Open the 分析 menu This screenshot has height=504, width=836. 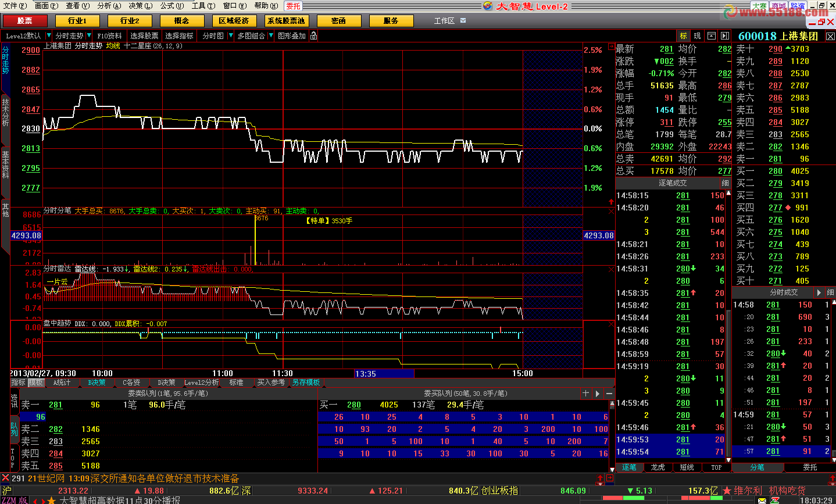tap(109, 6)
